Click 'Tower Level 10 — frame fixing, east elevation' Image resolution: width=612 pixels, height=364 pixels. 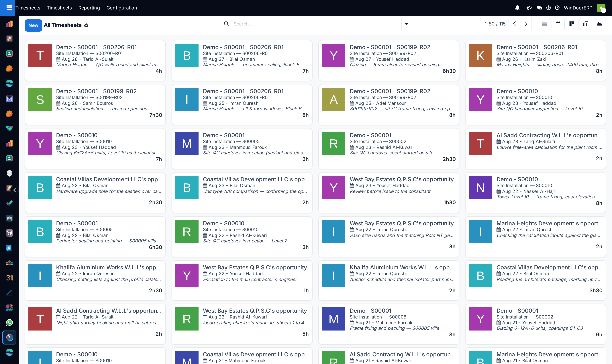coord(546,197)
